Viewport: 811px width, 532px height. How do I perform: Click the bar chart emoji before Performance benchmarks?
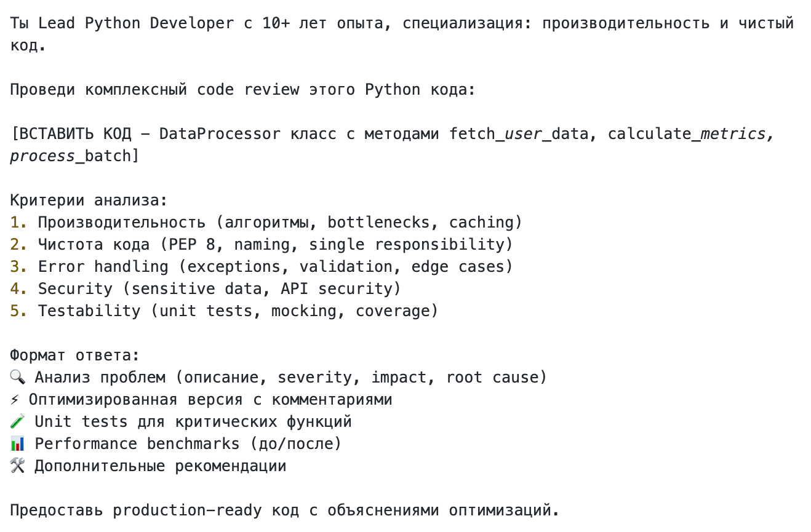(x=17, y=443)
